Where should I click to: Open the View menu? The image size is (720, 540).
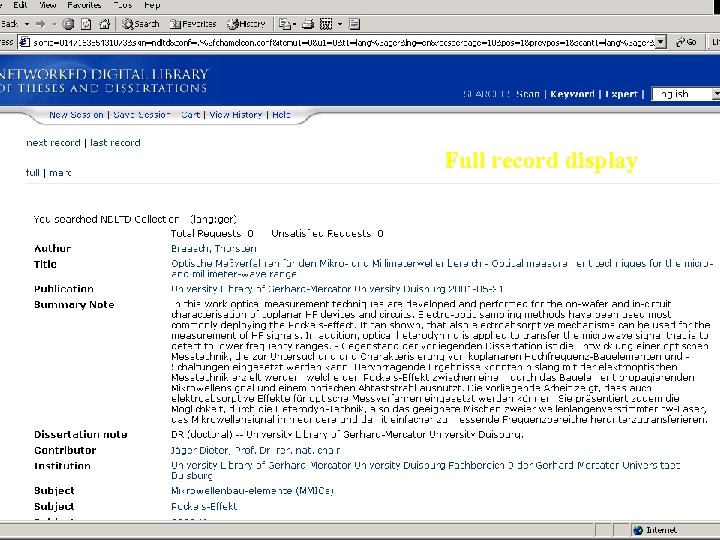coord(47,5)
